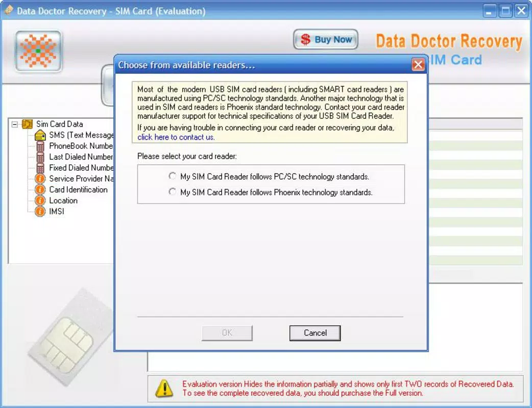The height and width of the screenshot is (408, 532).
Task: Select PC/SC technology standards radio button
Action: click(173, 176)
